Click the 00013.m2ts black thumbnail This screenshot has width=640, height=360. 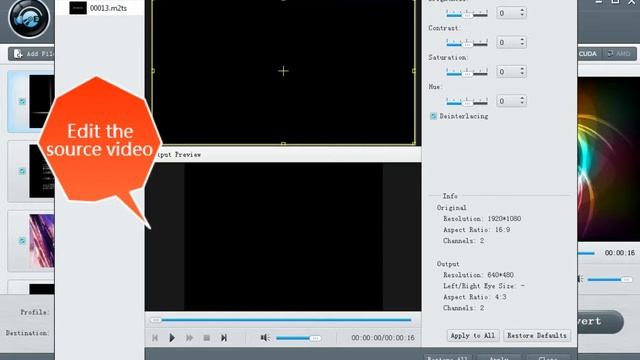(78, 8)
